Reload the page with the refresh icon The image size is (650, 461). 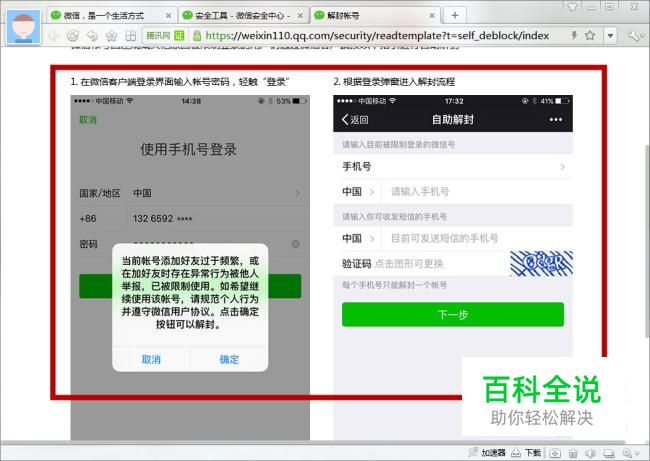coord(73,36)
